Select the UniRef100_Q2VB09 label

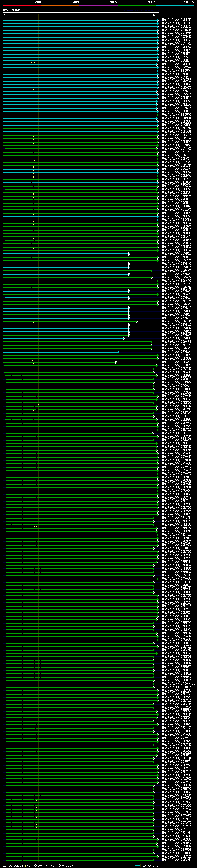point(177,338)
